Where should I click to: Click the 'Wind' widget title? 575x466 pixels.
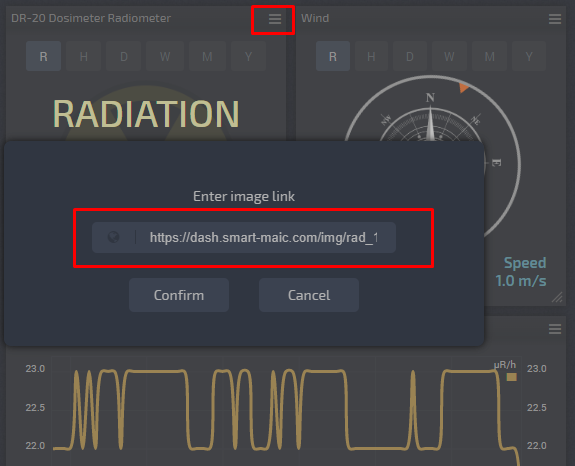[315, 18]
